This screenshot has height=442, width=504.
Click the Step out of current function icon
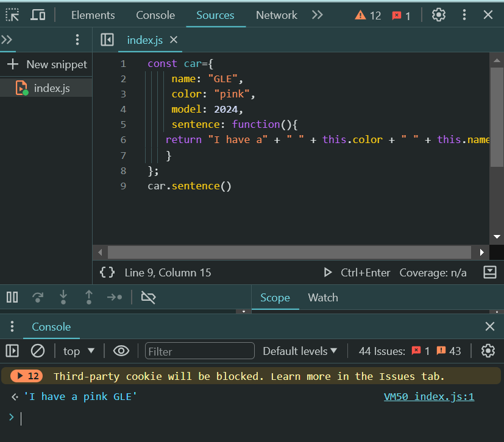(x=88, y=297)
